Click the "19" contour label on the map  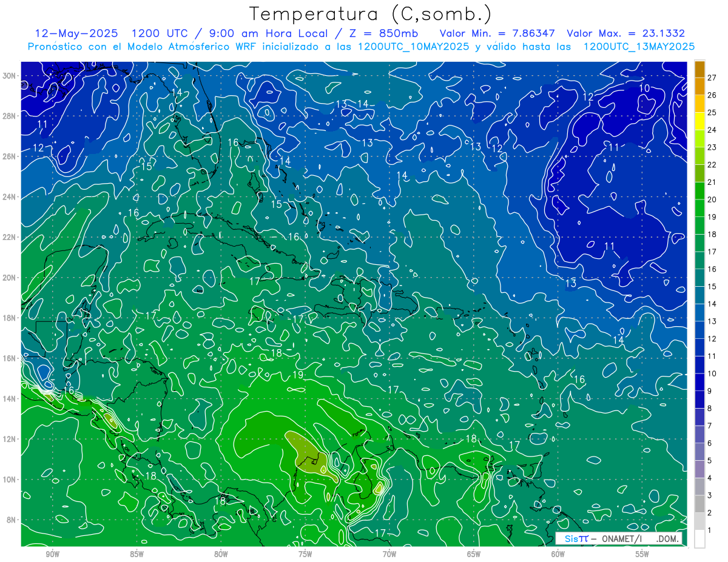(298, 375)
